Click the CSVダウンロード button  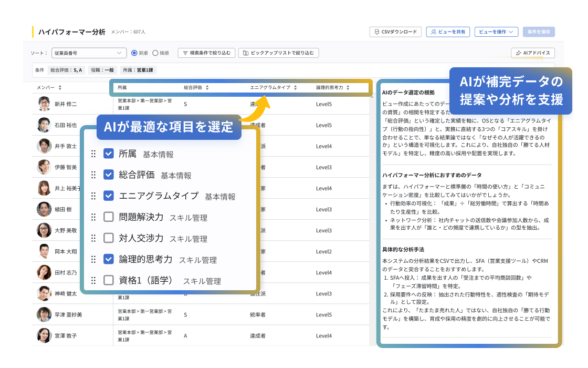click(395, 32)
